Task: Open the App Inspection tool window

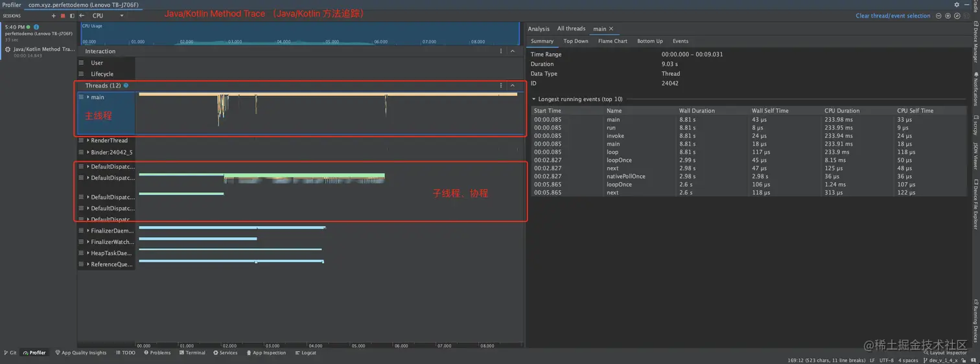Action: (x=266, y=353)
